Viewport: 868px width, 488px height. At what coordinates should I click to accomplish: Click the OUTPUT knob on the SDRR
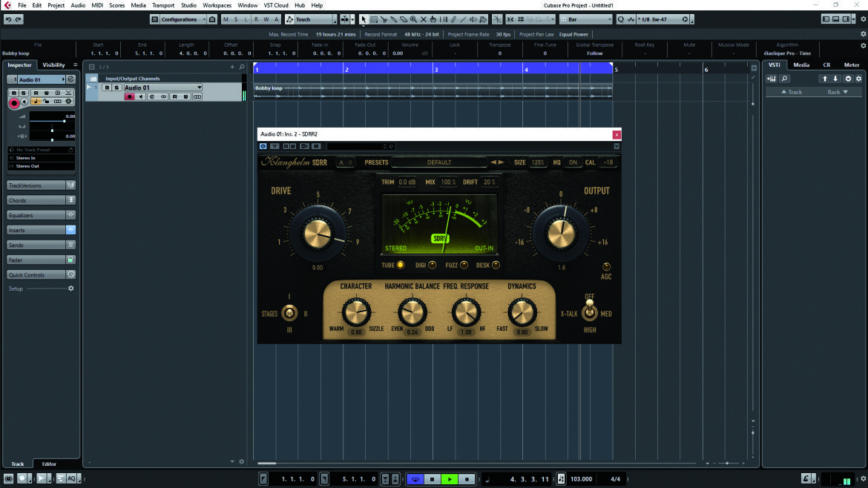[x=561, y=234]
